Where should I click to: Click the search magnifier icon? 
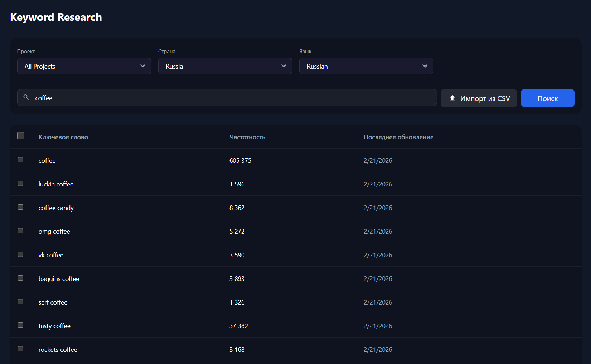click(x=26, y=97)
